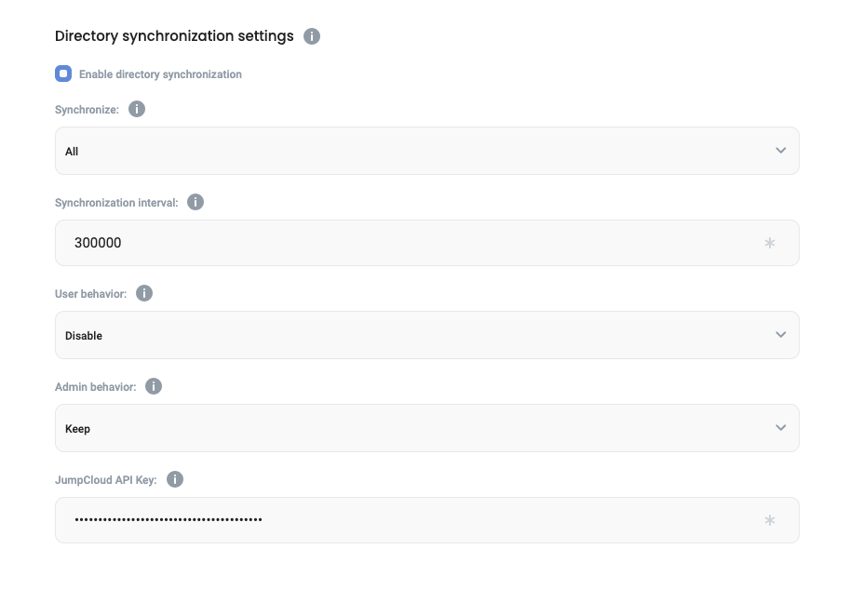Click chevron arrow in Admin behavior dropdown

[x=780, y=428]
